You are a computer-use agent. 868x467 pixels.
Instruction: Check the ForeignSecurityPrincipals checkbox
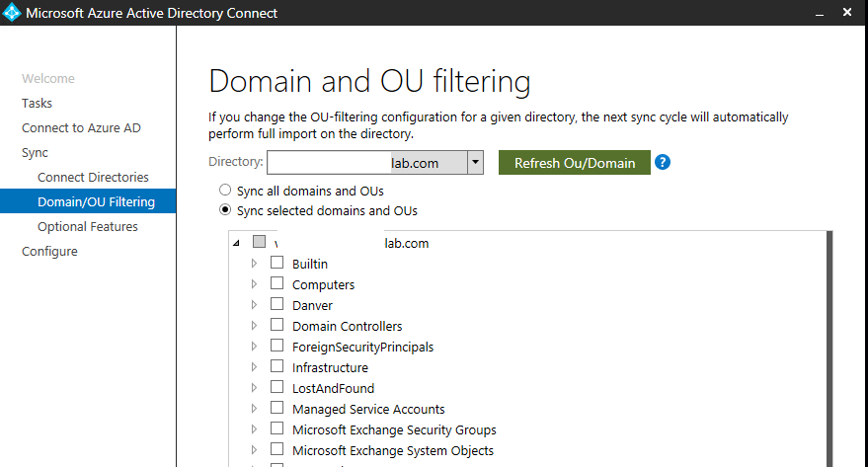tap(276, 346)
